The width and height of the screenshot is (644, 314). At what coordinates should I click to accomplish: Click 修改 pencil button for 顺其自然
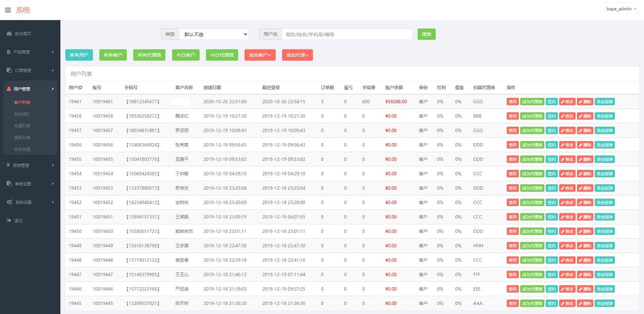(567, 231)
